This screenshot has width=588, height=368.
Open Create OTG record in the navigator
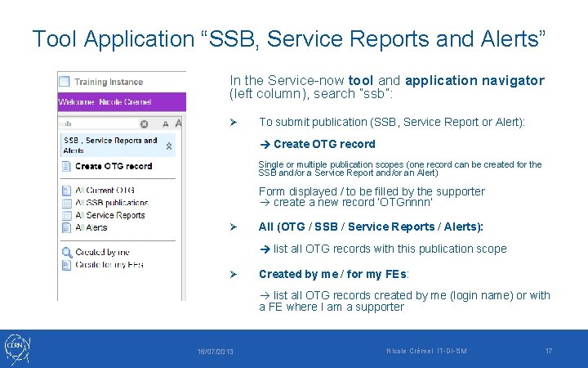(x=114, y=166)
